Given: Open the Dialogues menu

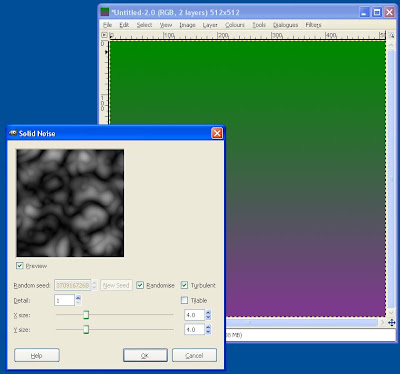Looking at the screenshot, I should pos(285,25).
